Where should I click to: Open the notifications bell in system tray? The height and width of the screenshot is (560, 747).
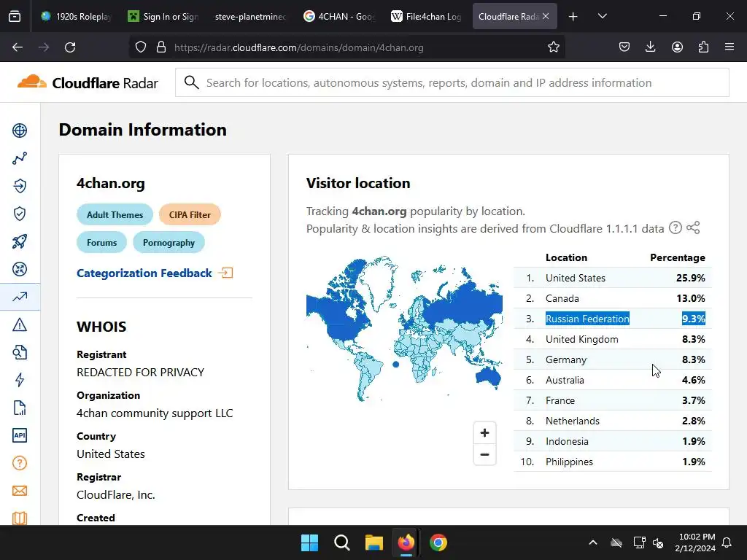727,542
